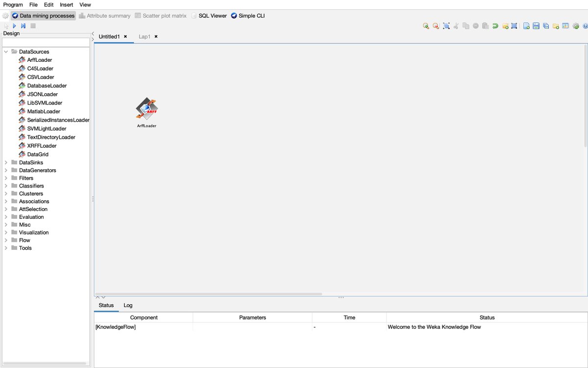Expand the Clusterers folder
Screen dimensions: 588x368
pos(6,194)
